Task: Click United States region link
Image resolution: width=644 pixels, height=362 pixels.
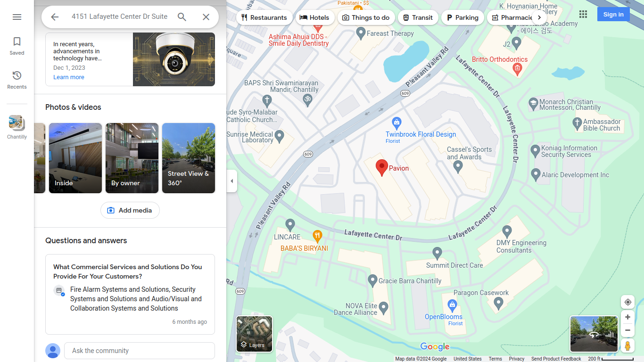Action: pos(468,359)
